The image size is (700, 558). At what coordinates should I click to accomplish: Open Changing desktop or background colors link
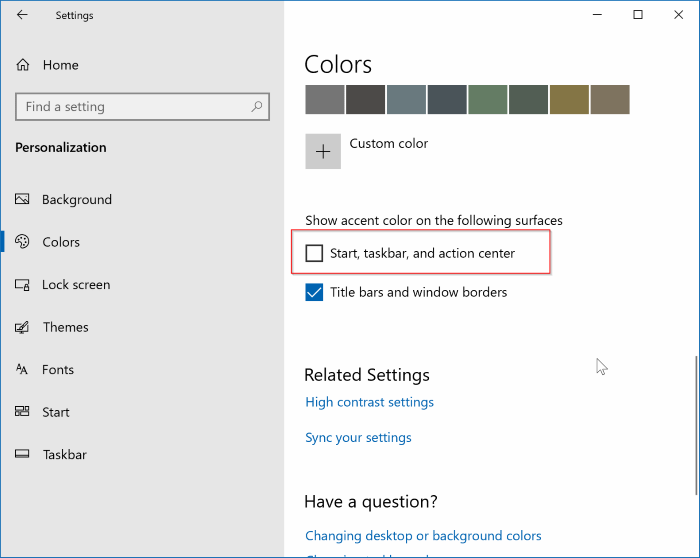click(x=423, y=535)
